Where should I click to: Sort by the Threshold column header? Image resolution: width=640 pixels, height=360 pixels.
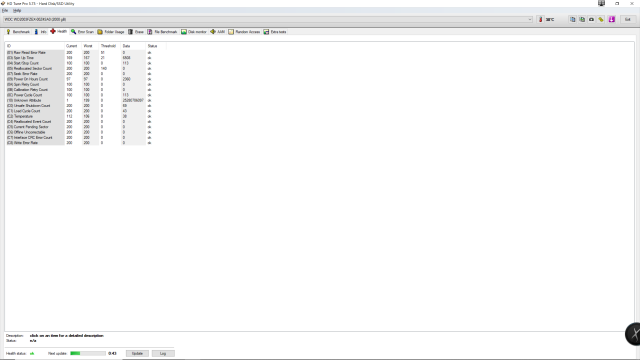point(109,46)
